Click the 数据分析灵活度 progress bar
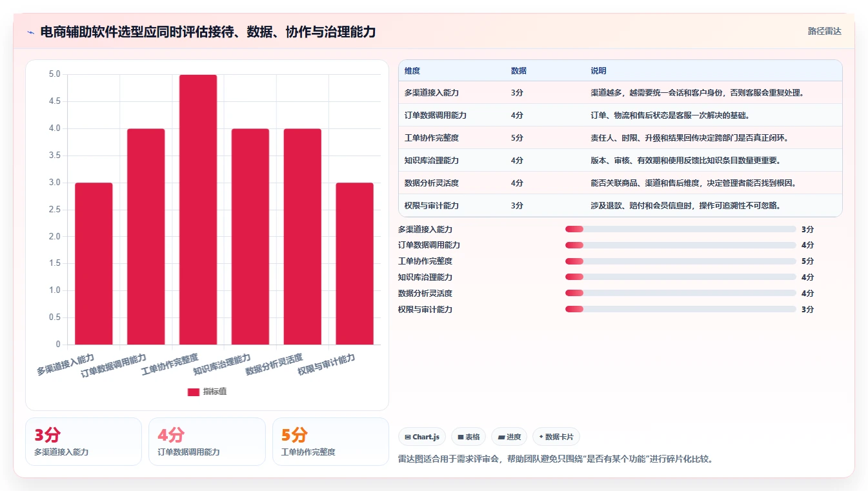The image size is (868, 491). (x=680, y=293)
